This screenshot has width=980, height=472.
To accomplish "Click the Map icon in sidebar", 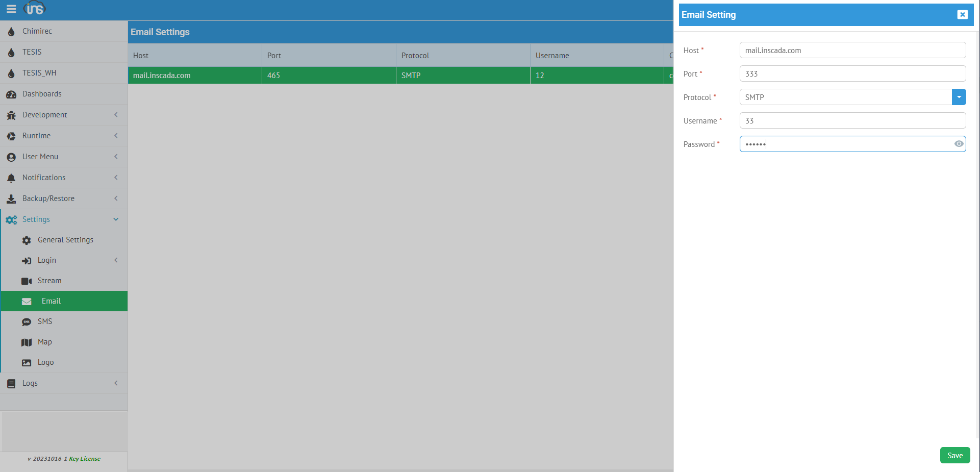I will pyautogui.click(x=27, y=342).
